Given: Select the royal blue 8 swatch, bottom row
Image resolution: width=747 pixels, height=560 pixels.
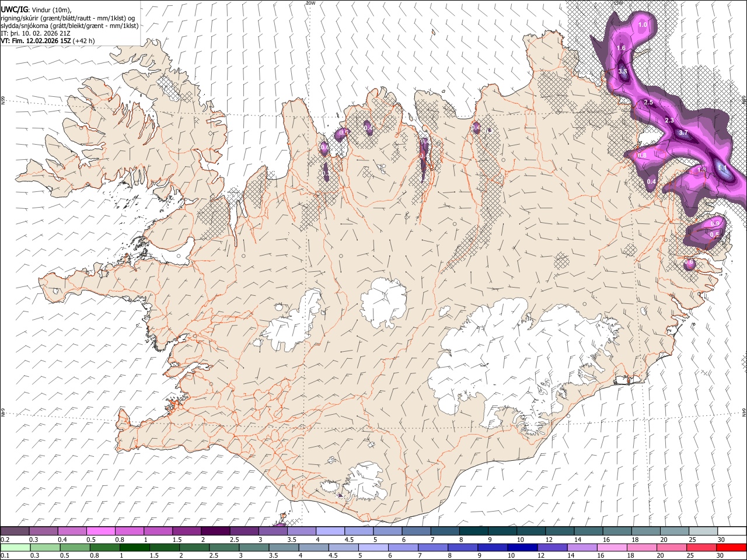Looking at the screenshot, I should click(462, 547).
